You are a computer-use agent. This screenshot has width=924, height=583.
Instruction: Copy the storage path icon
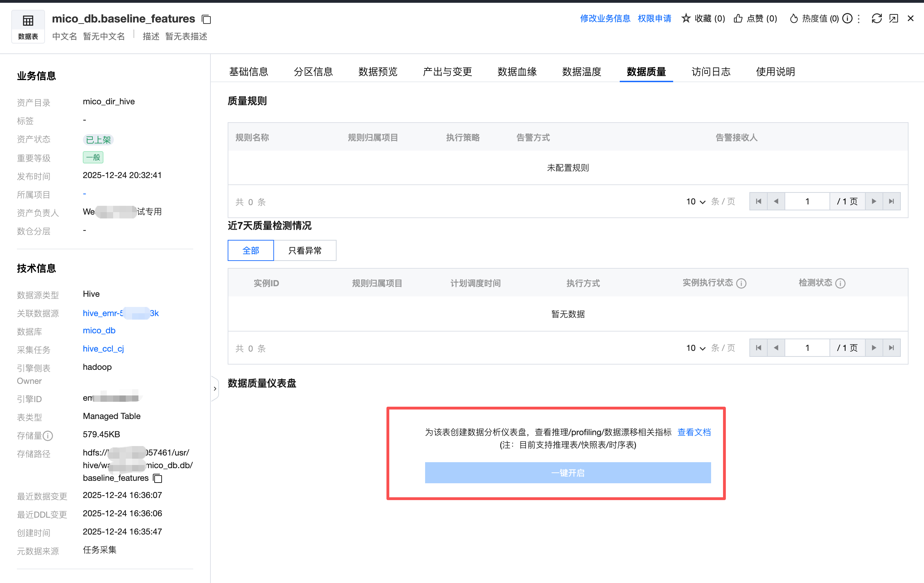pyautogui.click(x=158, y=478)
